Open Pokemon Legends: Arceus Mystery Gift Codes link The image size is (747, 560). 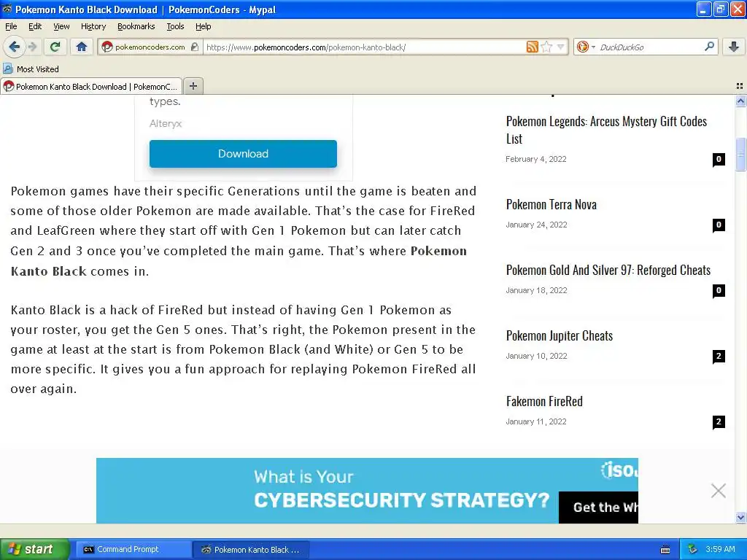606,130
